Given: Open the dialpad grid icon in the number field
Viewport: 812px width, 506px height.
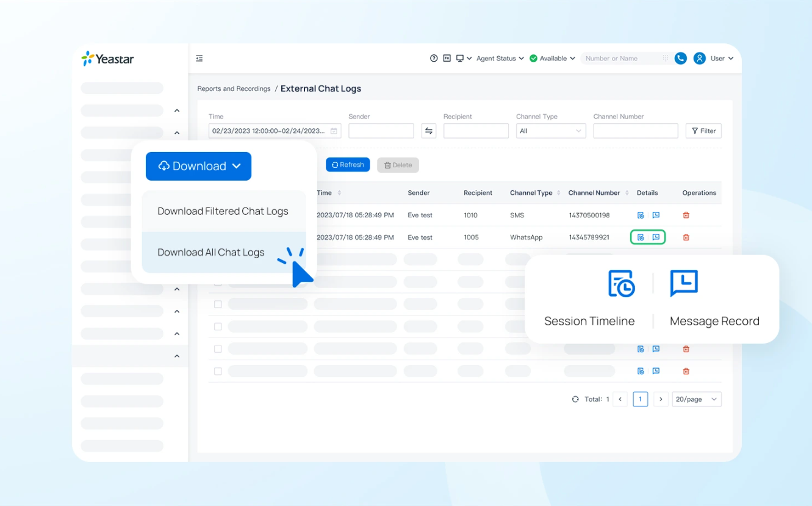Looking at the screenshot, I should 665,59.
